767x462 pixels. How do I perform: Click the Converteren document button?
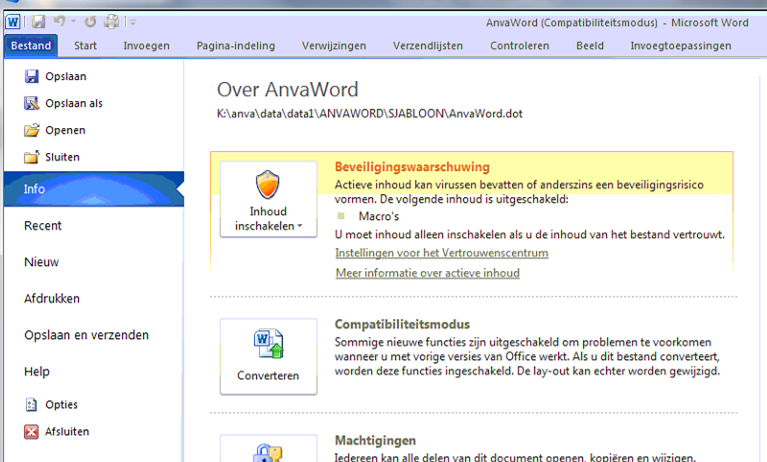(268, 357)
